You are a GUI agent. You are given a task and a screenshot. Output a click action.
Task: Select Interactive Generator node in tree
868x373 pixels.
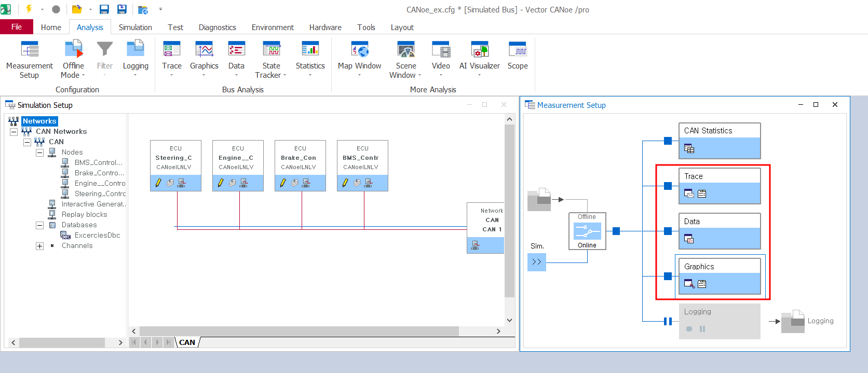93,204
